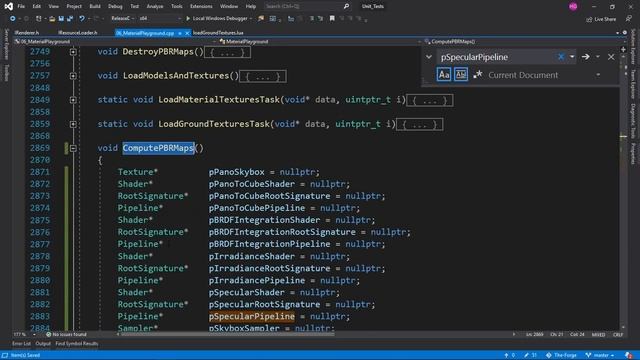Expand collapsed LoadMaterialTexturesTask function outline
640x360 pixels.
(73, 100)
